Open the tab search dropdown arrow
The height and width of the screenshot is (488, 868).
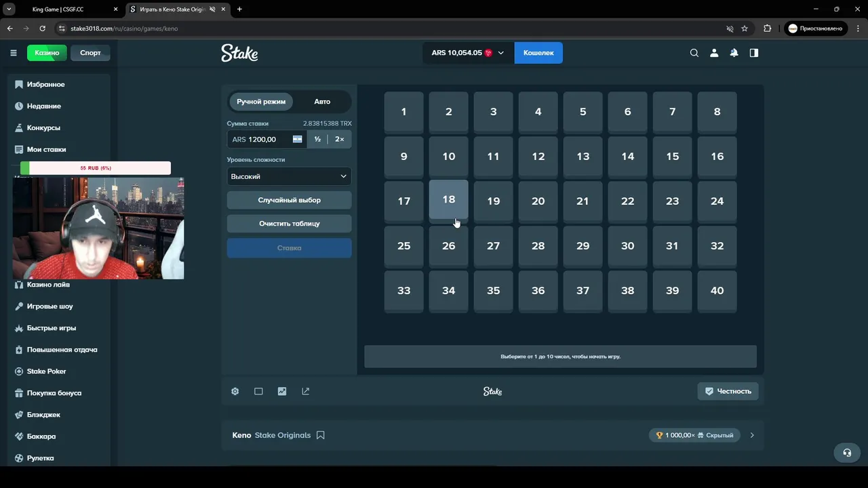pos(9,9)
